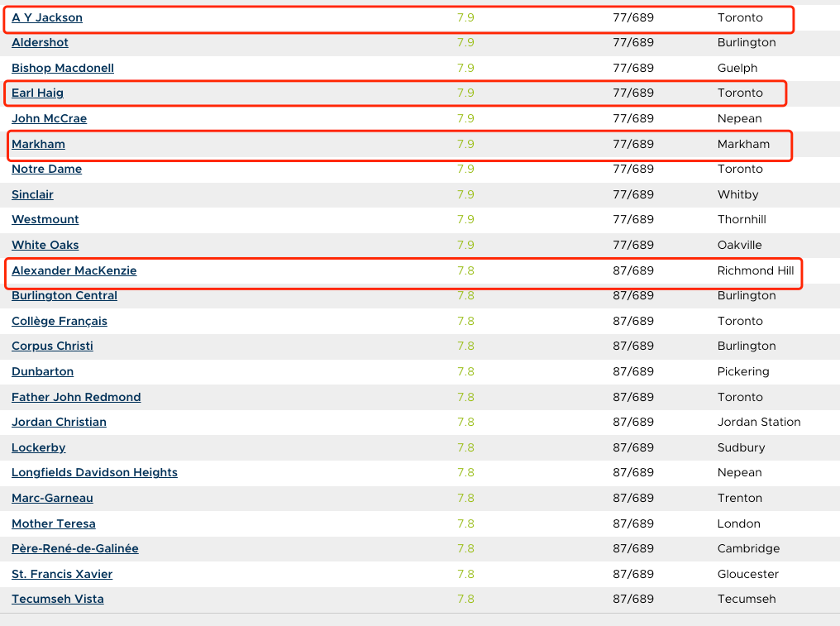This screenshot has width=840, height=626.
Task: Select the St. Francis Xavier link
Action: 62,574
